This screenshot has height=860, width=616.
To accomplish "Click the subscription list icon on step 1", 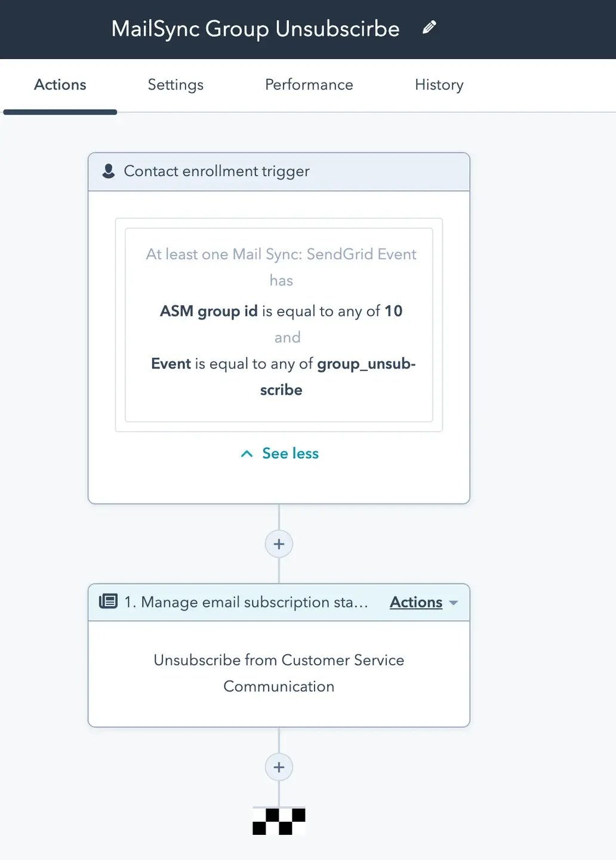I will (x=108, y=601).
